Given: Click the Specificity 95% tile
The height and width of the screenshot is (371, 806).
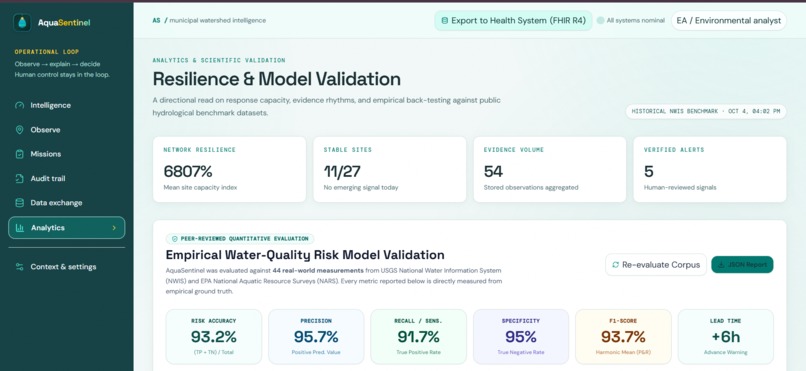Looking at the screenshot, I should (x=521, y=337).
